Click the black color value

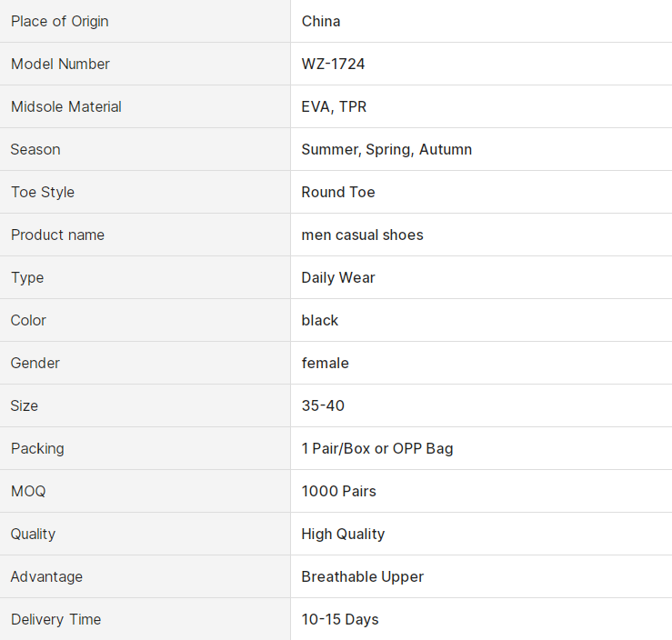coord(320,320)
